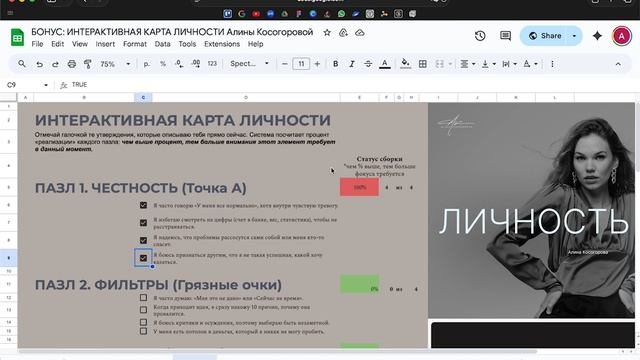Uncheck the «избегаю смотреть на цифры» checkbox

coord(143,223)
